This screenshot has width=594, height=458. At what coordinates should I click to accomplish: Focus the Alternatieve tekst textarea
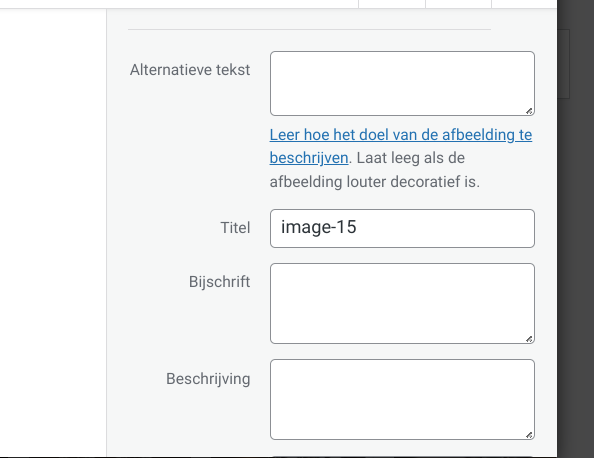click(x=402, y=83)
